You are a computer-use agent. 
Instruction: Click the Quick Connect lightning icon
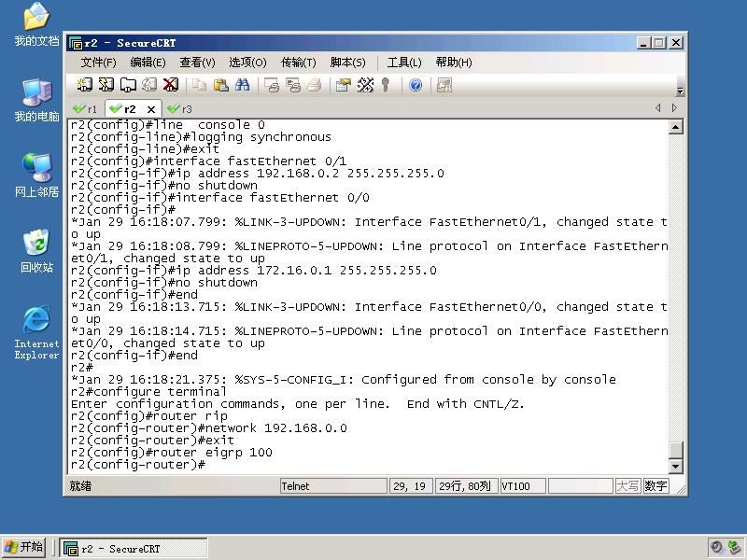pyautogui.click(x=106, y=85)
